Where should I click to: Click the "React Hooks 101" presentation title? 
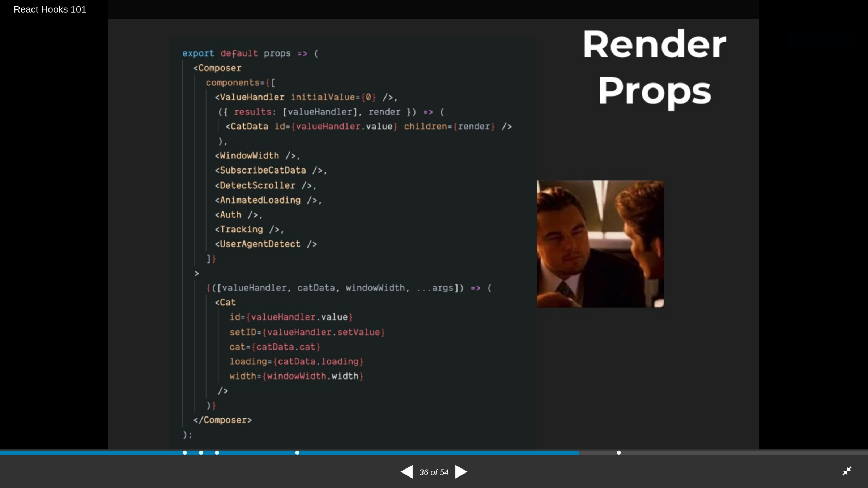coord(50,9)
